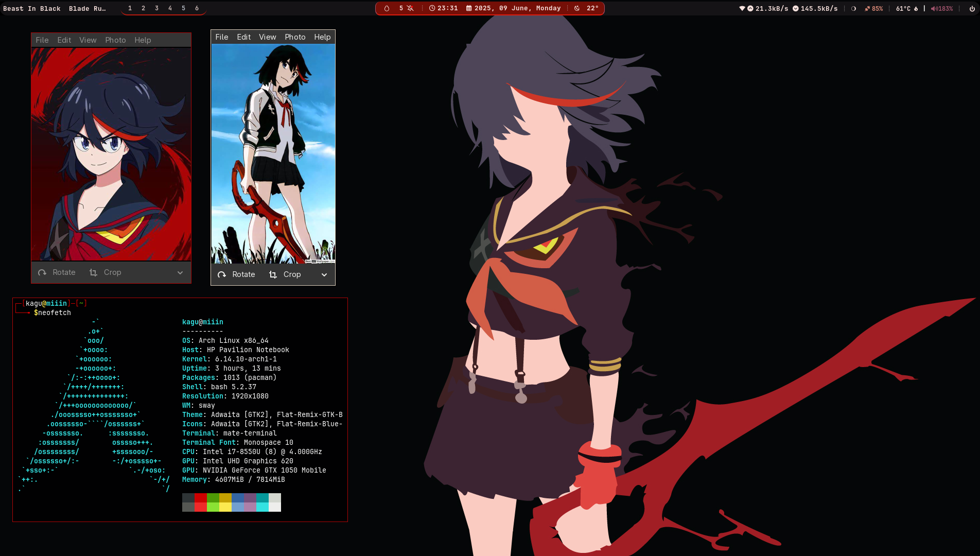Open the power menu icon
980x556 pixels.
(x=972, y=8)
